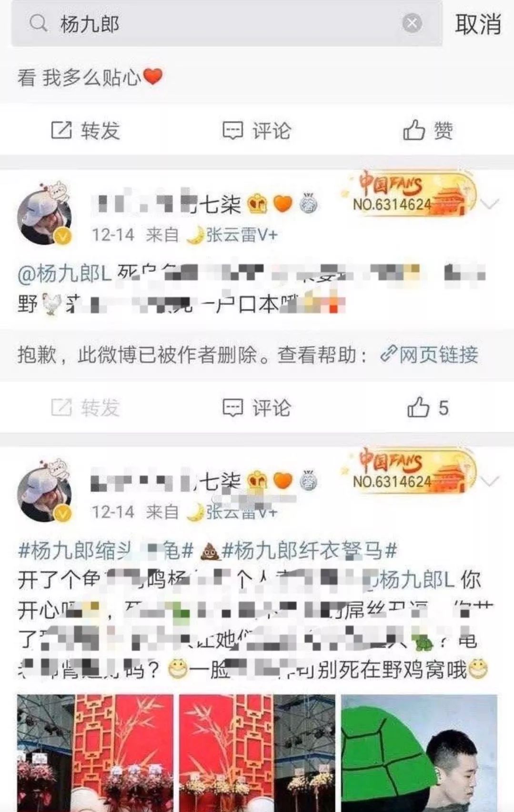The image size is (514, 812).
Task: Expand the second post's chevron menu
Action: [490, 481]
